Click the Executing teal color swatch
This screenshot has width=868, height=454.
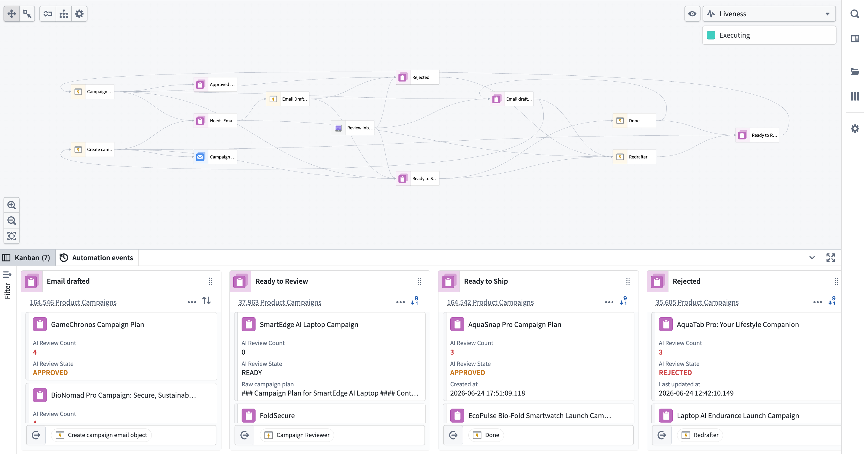coord(711,35)
